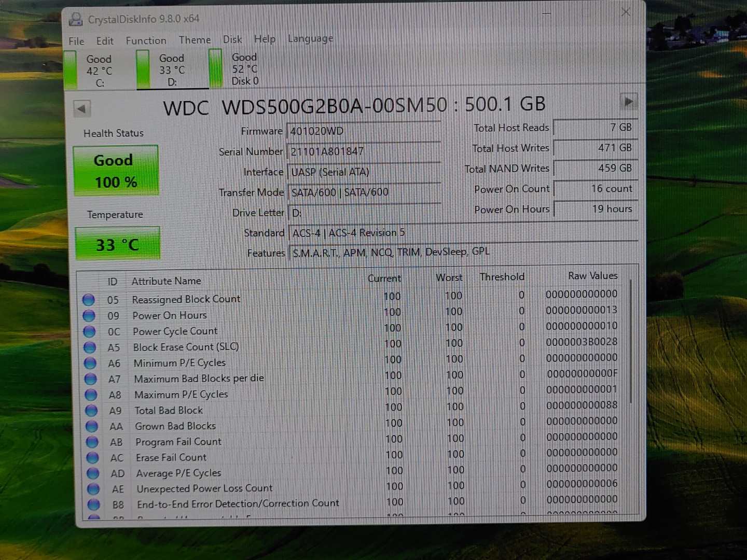Click the Power On Hours value 19 hours
The width and height of the screenshot is (747, 560).
coord(596,209)
